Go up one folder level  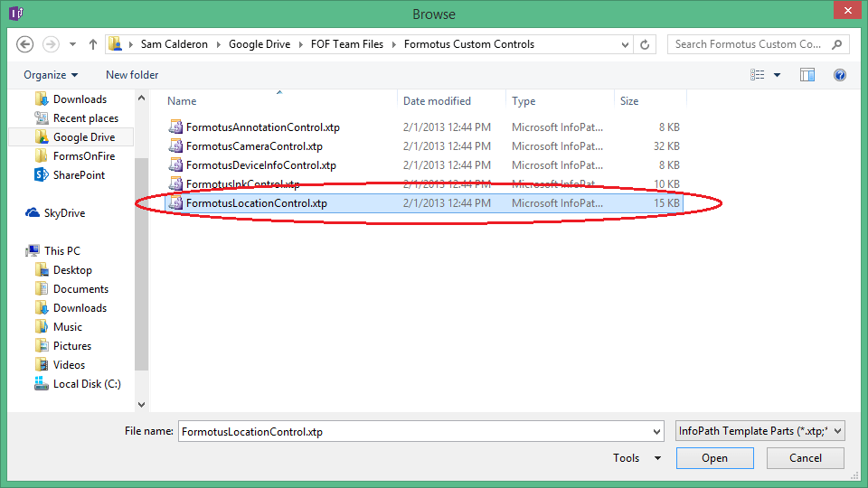(x=93, y=44)
